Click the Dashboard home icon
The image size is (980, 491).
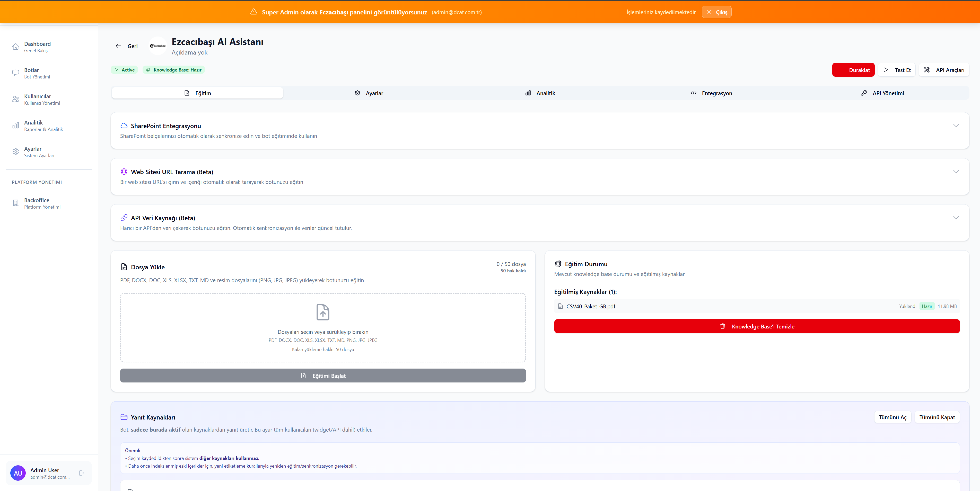16,47
